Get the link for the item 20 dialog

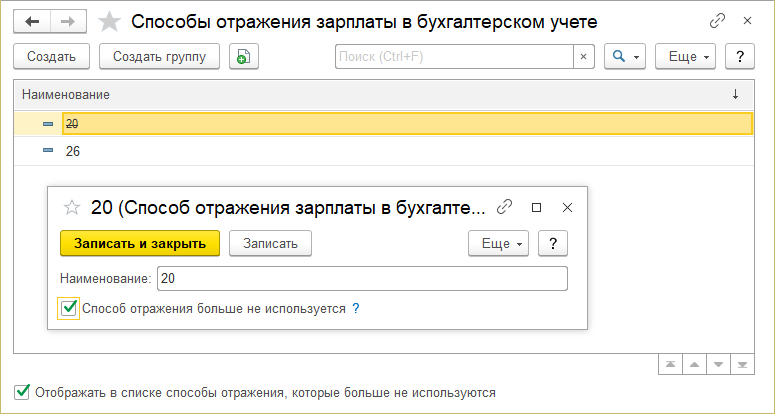[505, 207]
